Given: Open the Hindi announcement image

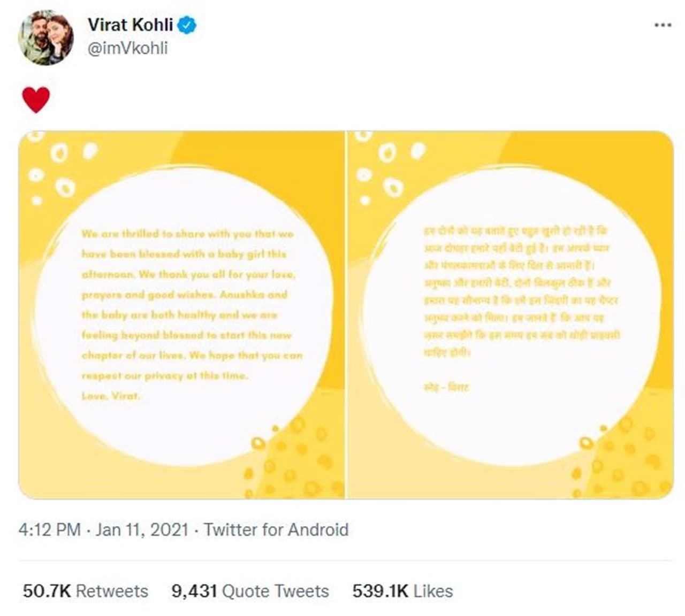Looking at the screenshot, I should (510, 314).
